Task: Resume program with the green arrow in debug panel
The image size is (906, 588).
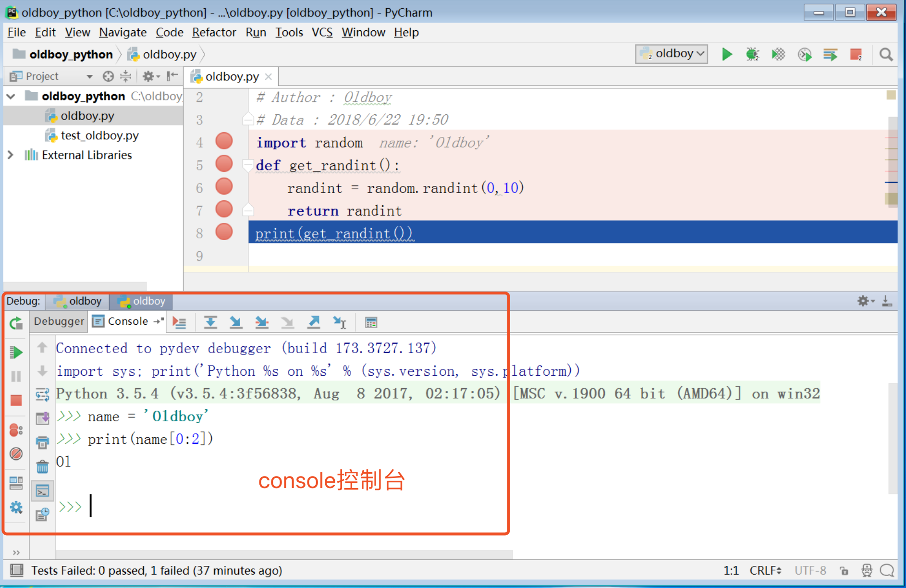Action: point(16,352)
